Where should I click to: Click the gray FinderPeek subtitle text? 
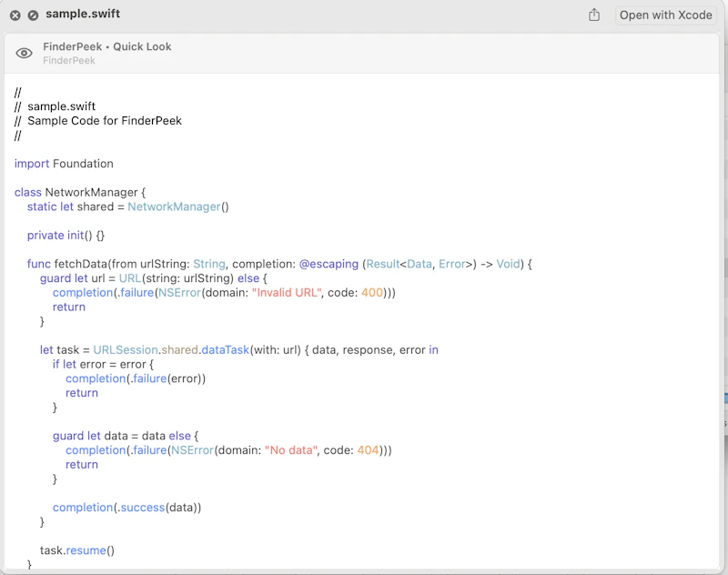click(69, 60)
